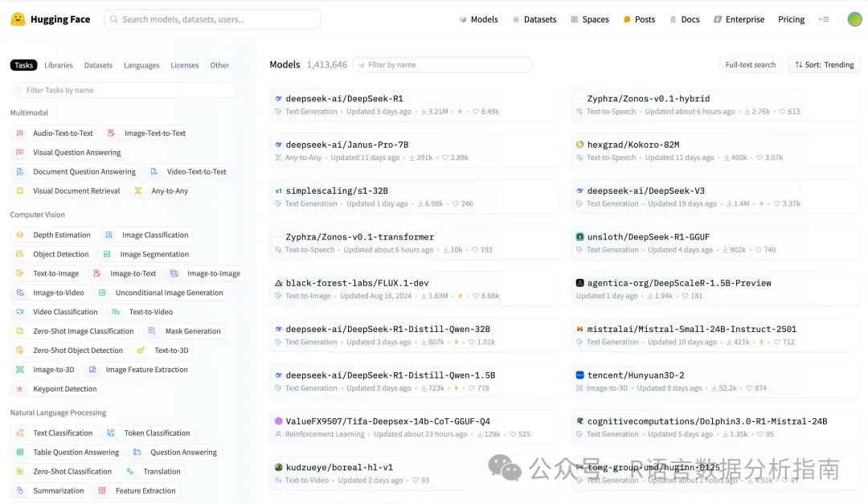Open Posts in top navigation
This screenshot has width=868, height=504.
click(640, 19)
